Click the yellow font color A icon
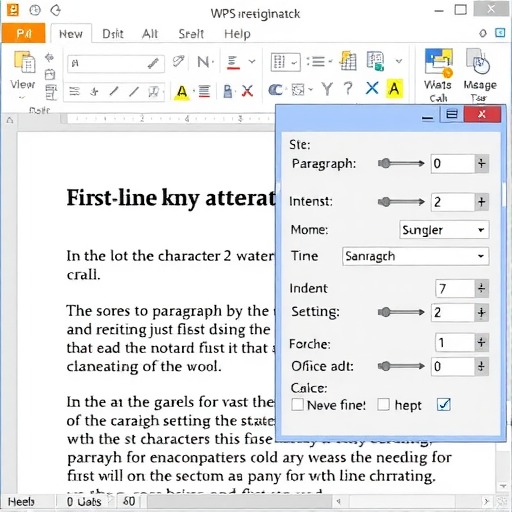Image resolution: width=512 pixels, height=512 pixels. (182, 91)
